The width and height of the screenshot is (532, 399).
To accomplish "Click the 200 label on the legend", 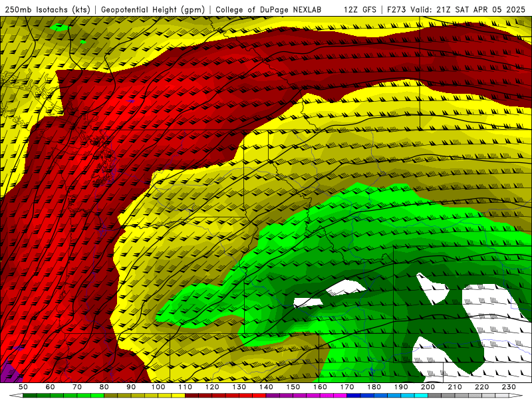I will [x=428, y=387].
